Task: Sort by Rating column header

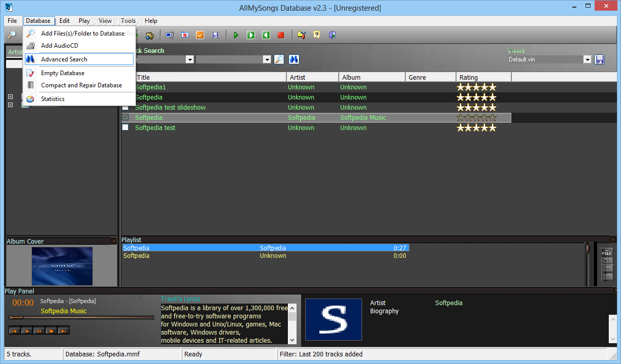Action: (484, 77)
